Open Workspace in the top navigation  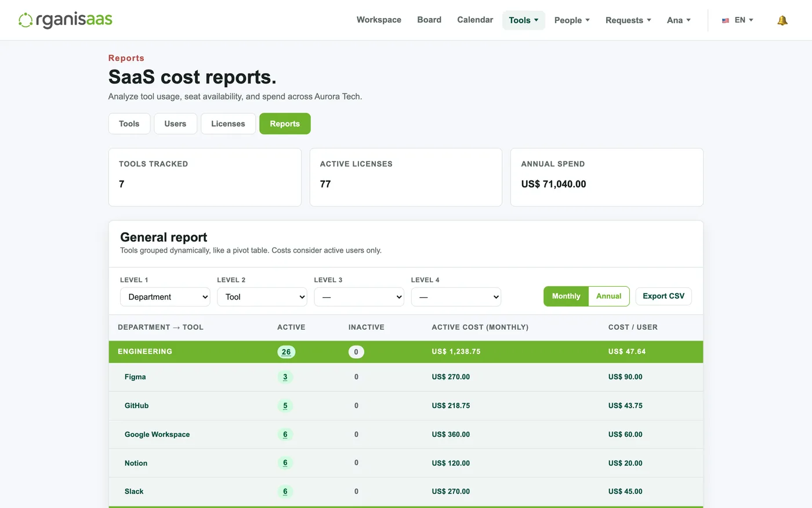coord(379,20)
